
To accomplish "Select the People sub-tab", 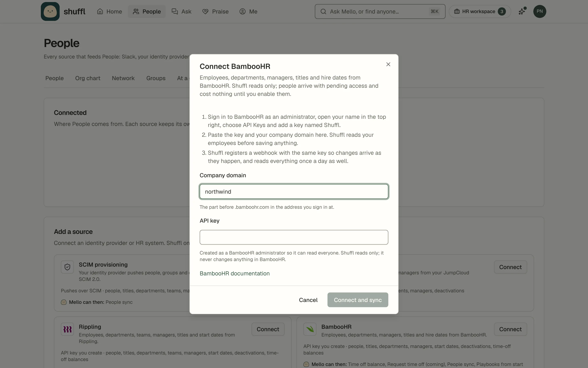I will coord(55,78).
